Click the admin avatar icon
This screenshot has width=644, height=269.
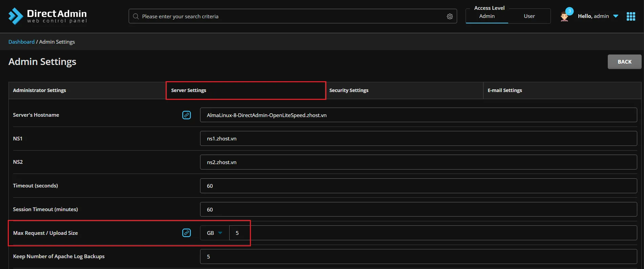tap(564, 16)
